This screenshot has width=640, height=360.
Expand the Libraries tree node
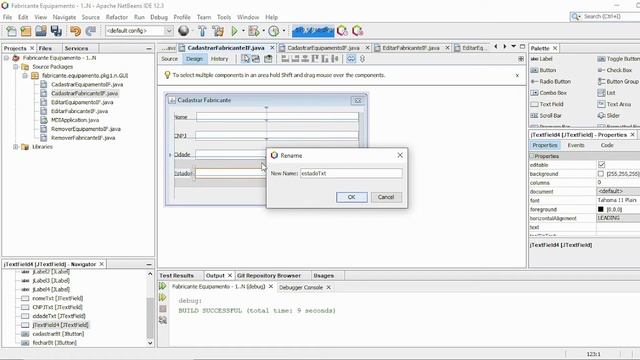16,147
